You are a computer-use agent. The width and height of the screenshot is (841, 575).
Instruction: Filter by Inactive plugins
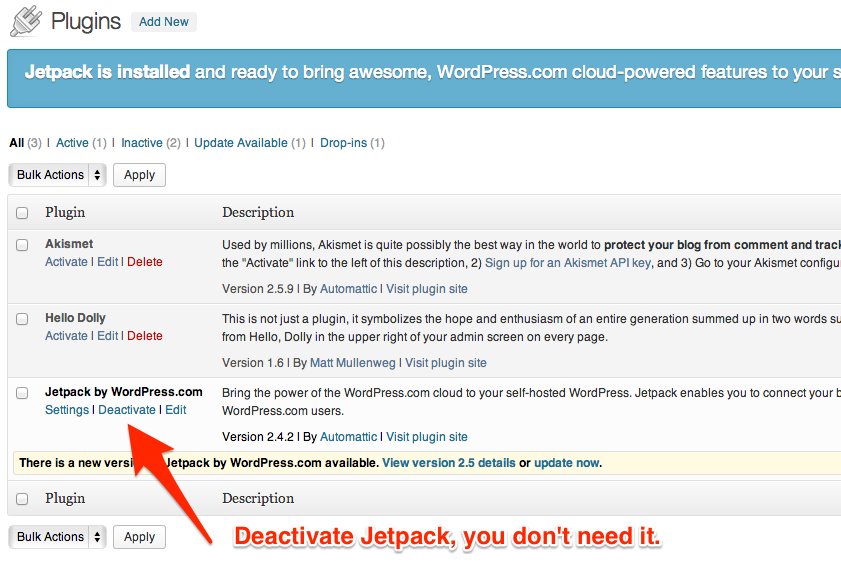(142, 143)
